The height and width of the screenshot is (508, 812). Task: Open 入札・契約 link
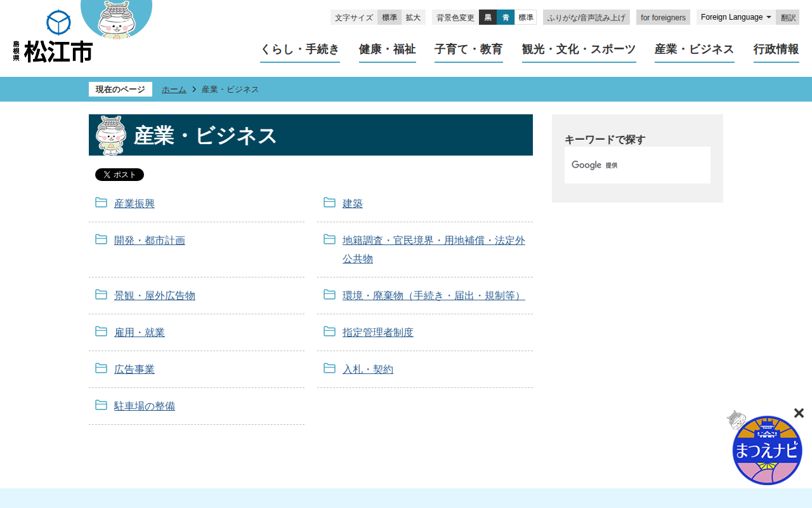pos(368,370)
